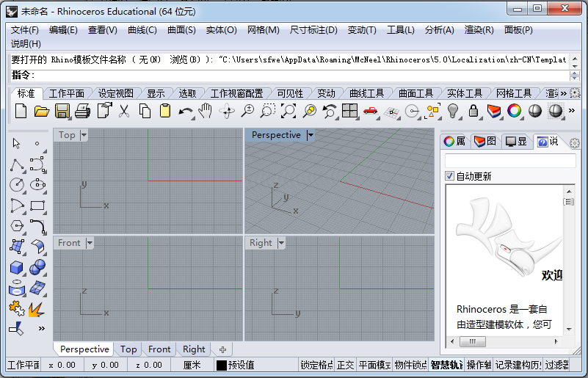This screenshot has width=588, height=378.
Task: Click the Box solid tool
Action: click(x=17, y=268)
